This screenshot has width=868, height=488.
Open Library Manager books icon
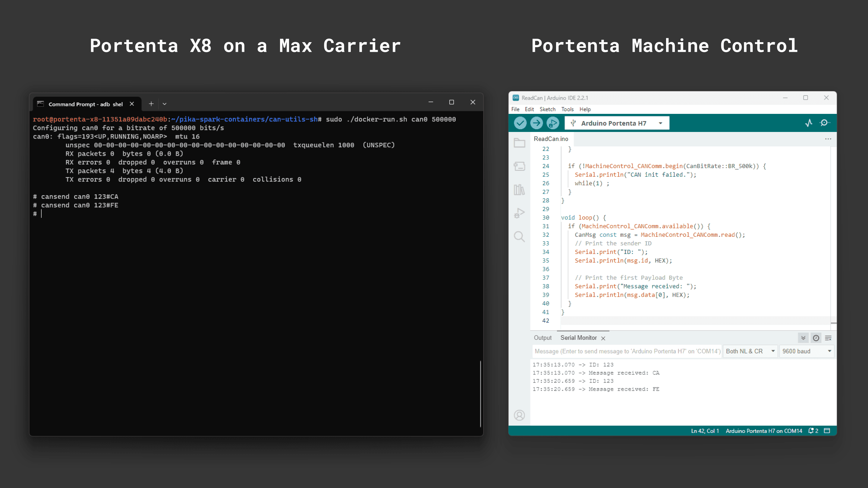pyautogui.click(x=519, y=189)
